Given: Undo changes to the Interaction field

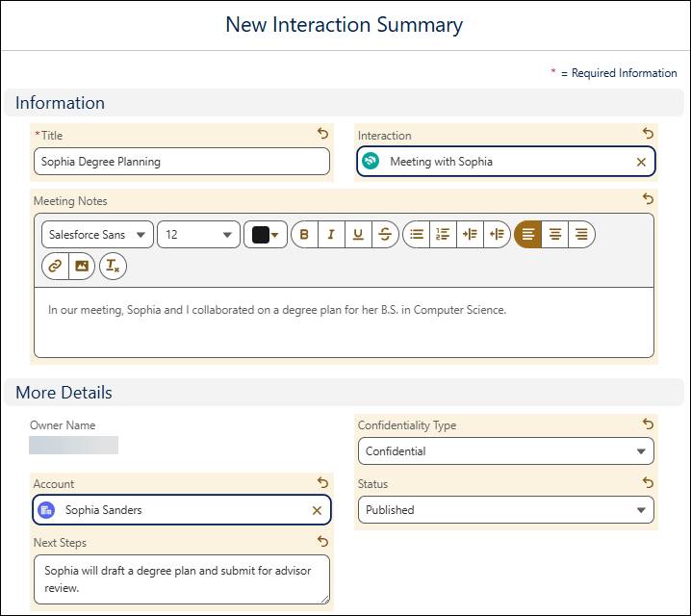Looking at the screenshot, I should point(648,133).
